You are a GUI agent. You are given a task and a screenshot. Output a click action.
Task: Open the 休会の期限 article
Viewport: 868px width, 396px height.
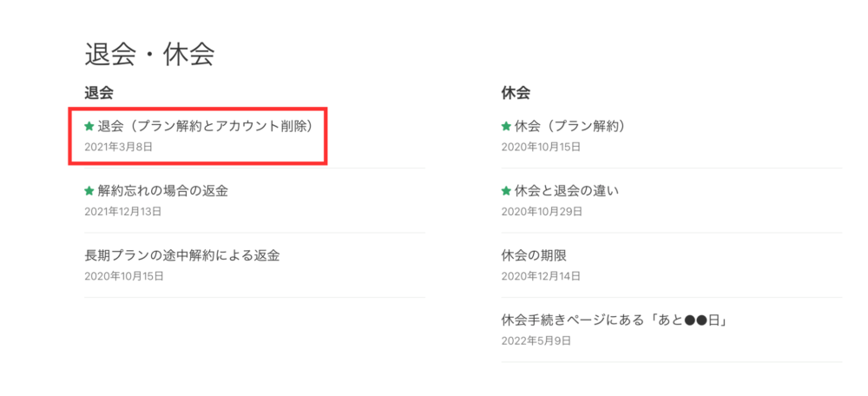(x=534, y=255)
